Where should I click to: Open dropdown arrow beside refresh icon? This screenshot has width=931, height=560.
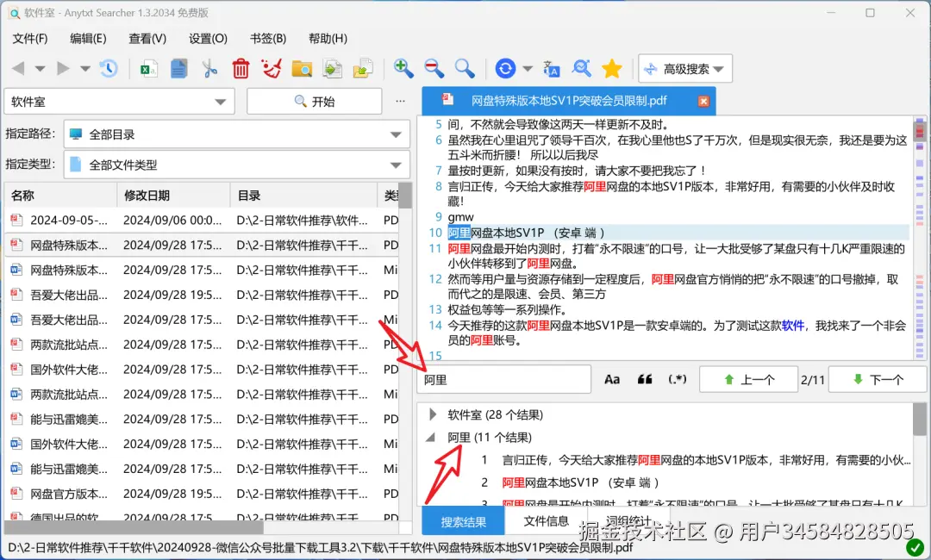tap(528, 69)
